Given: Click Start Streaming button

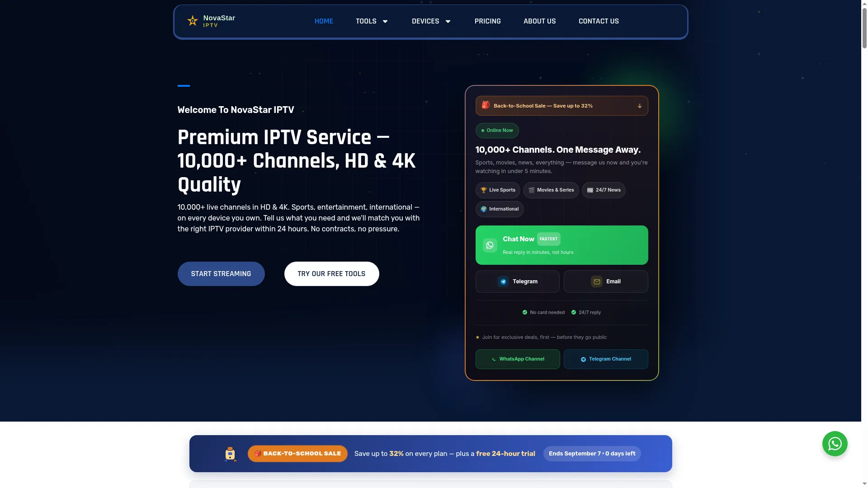Looking at the screenshot, I should point(221,274).
